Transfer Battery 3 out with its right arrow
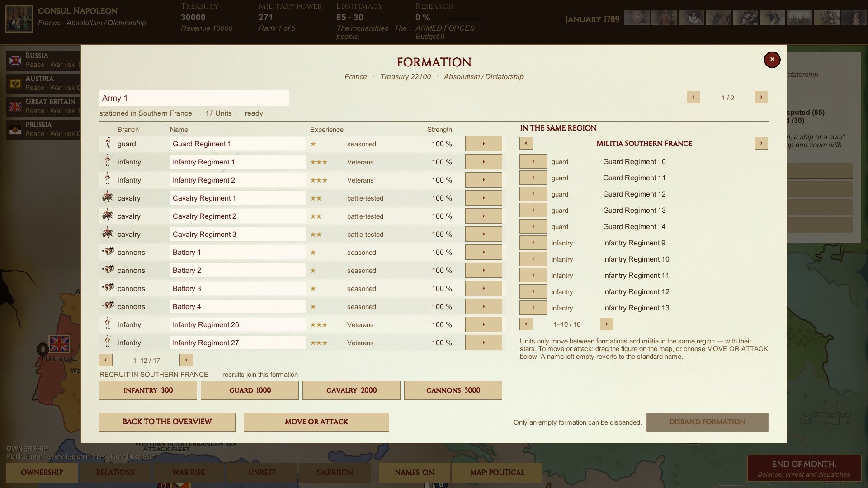The image size is (868, 488). tap(483, 288)
